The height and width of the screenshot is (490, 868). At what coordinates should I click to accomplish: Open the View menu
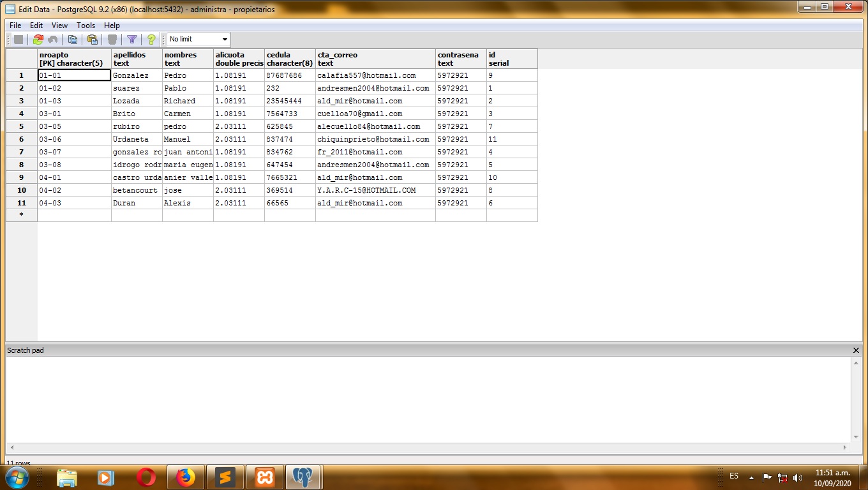[59, 26]
